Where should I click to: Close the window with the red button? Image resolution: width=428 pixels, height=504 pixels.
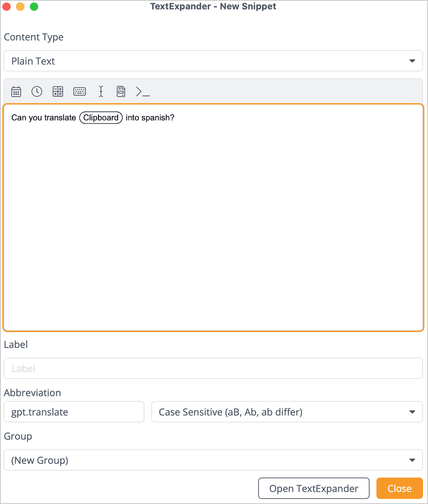tap(6, 6)
